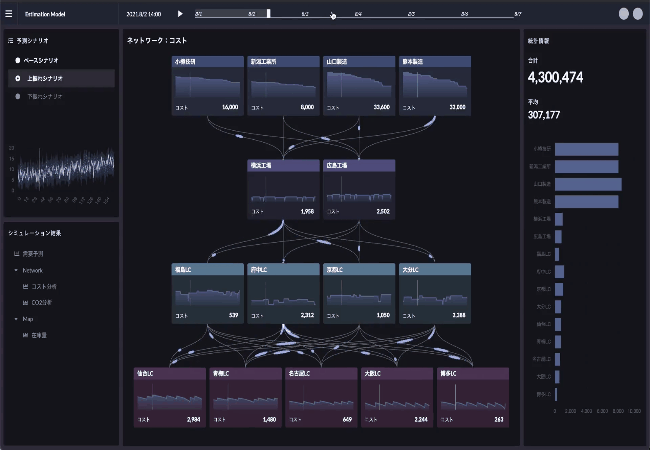Click the 仙台LC node card
This screenshot has width=650, height=450.
[x=170, y=397]
